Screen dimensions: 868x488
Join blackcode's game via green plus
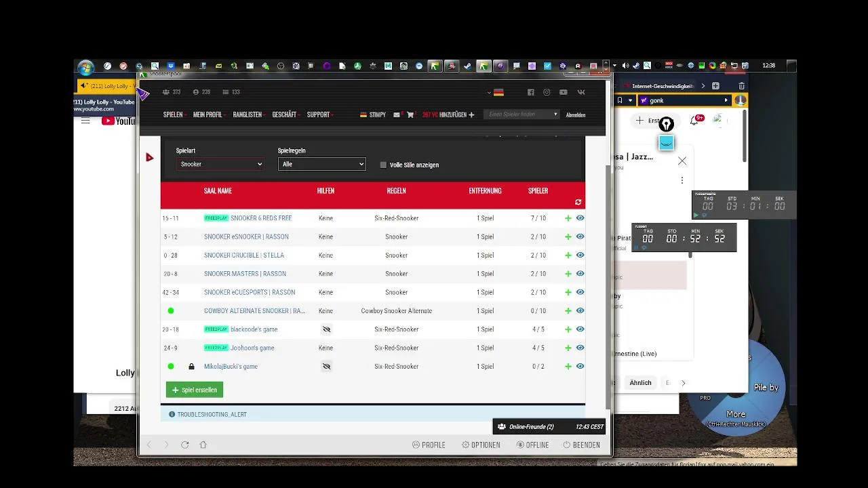(x=568, y=329)
